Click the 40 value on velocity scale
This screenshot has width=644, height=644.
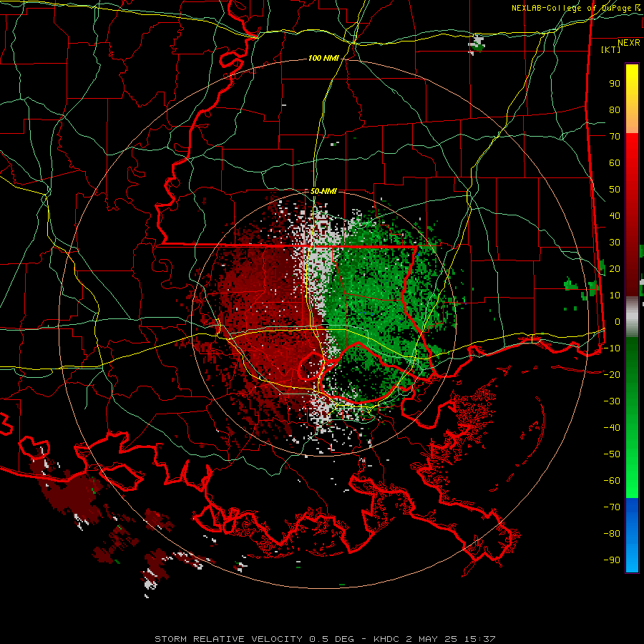[615, 215]
